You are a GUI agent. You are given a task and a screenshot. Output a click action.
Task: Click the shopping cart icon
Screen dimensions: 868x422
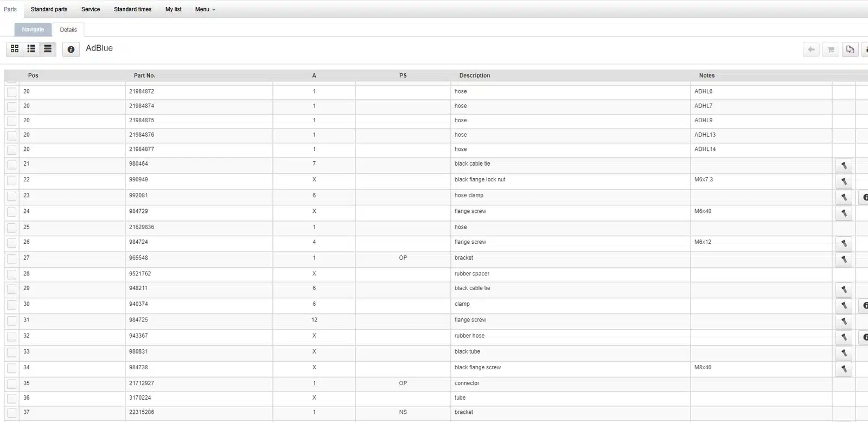(x=831, y=49)
